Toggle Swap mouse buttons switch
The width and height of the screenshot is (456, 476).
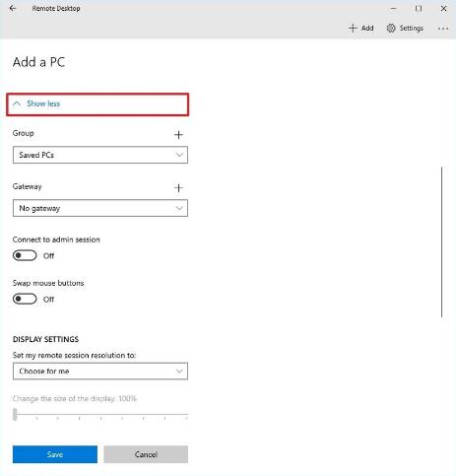click(x=25, y=299)
